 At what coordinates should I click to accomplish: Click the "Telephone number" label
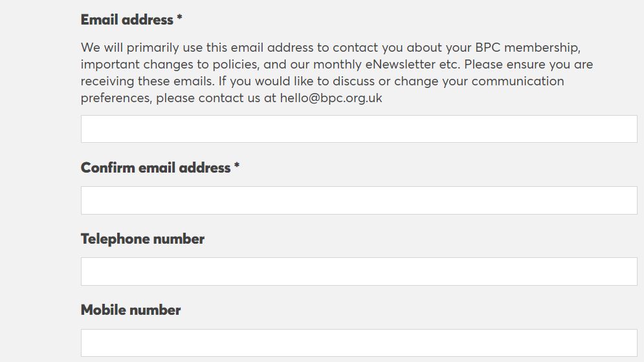[142, 239]
